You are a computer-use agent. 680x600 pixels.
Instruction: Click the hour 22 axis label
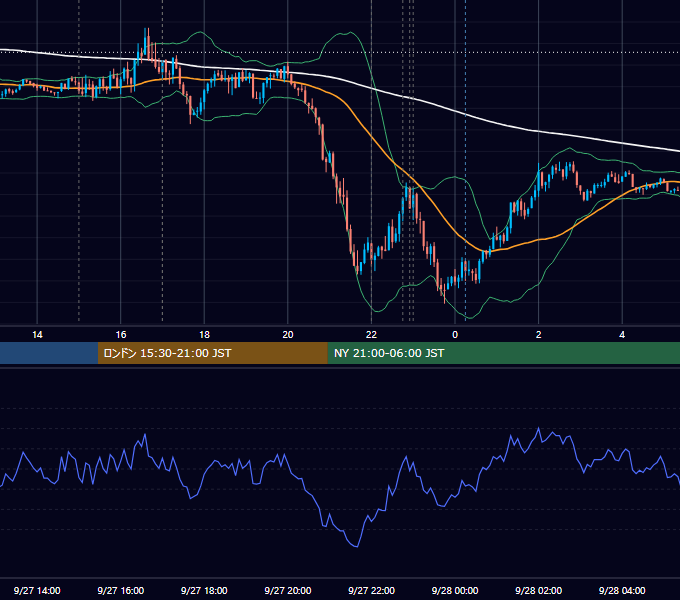point(371,335)
